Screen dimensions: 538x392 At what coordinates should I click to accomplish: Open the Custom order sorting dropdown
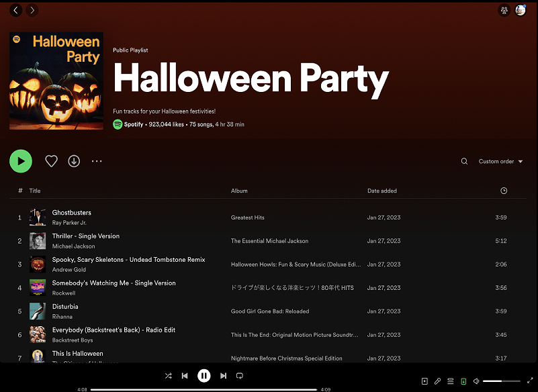[x=498, y=161]
